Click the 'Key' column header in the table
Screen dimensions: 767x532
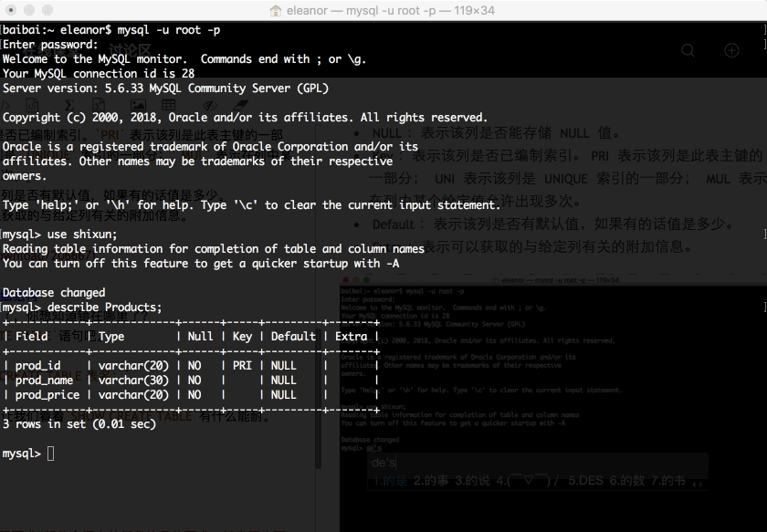pos(243,337)
